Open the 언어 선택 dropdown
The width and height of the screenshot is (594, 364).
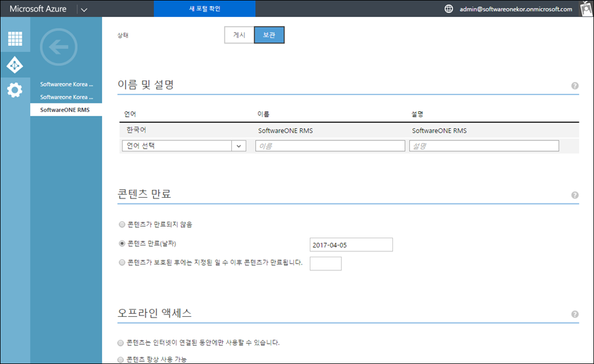[x=184, y=146]
